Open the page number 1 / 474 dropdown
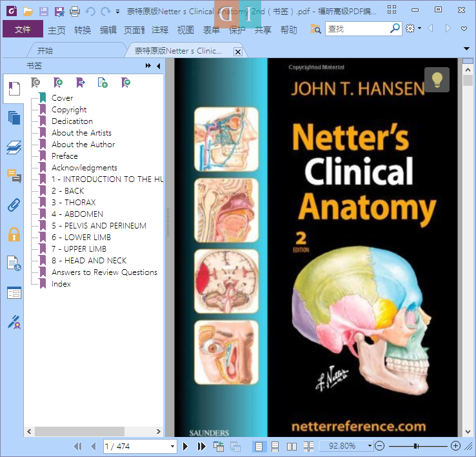Image resolution: width=476 pixels, height=457 pixels. click(172, 446)
